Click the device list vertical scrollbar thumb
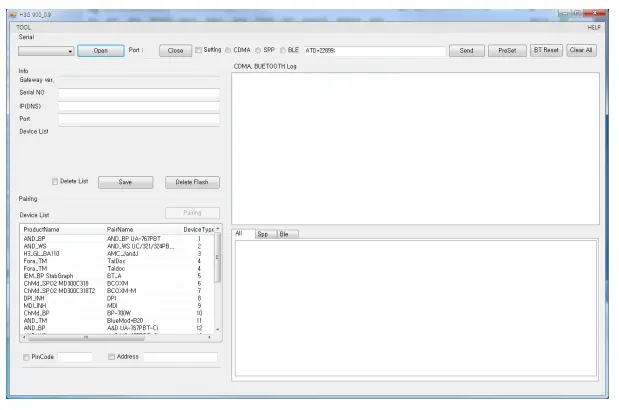 coord(218,257)
